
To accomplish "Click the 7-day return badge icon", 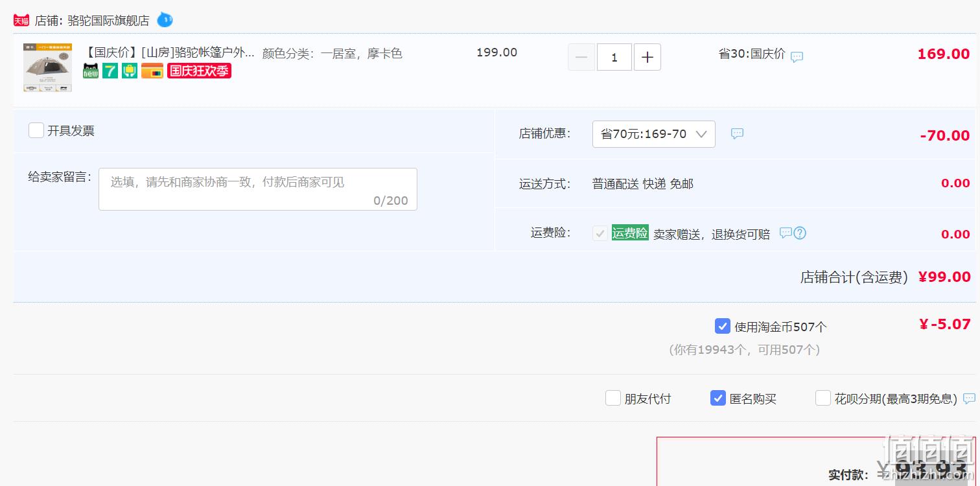I will coord(110,71).
